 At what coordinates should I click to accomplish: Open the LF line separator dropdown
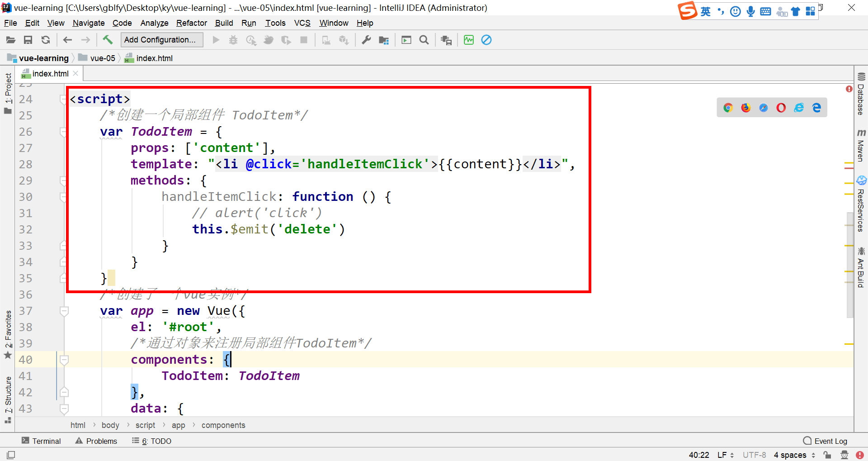coord(726,455)
